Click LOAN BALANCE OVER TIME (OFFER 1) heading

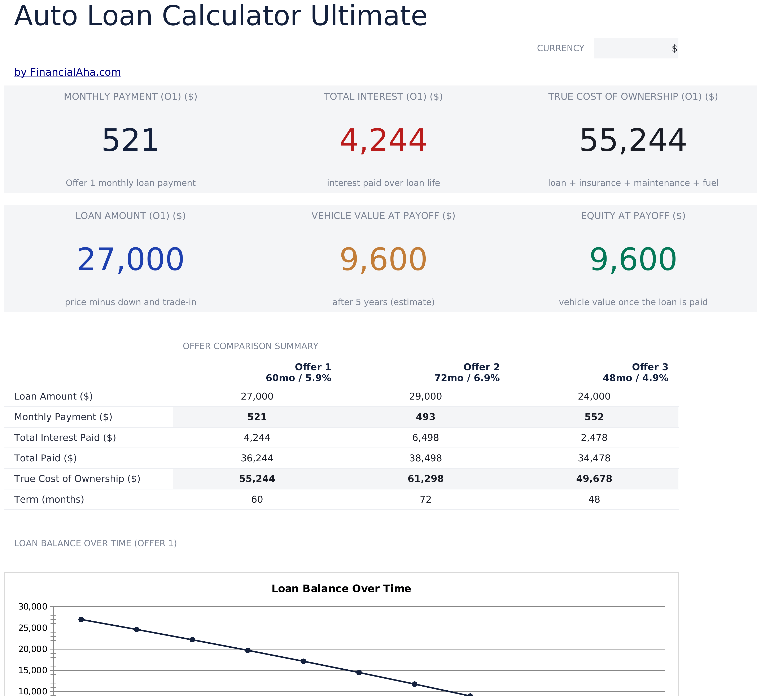point(96,543)
